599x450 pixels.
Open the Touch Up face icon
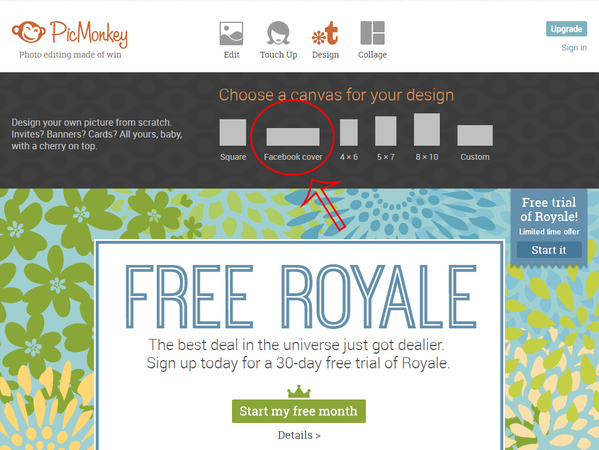pyautogui.click(x=278, y=33)
